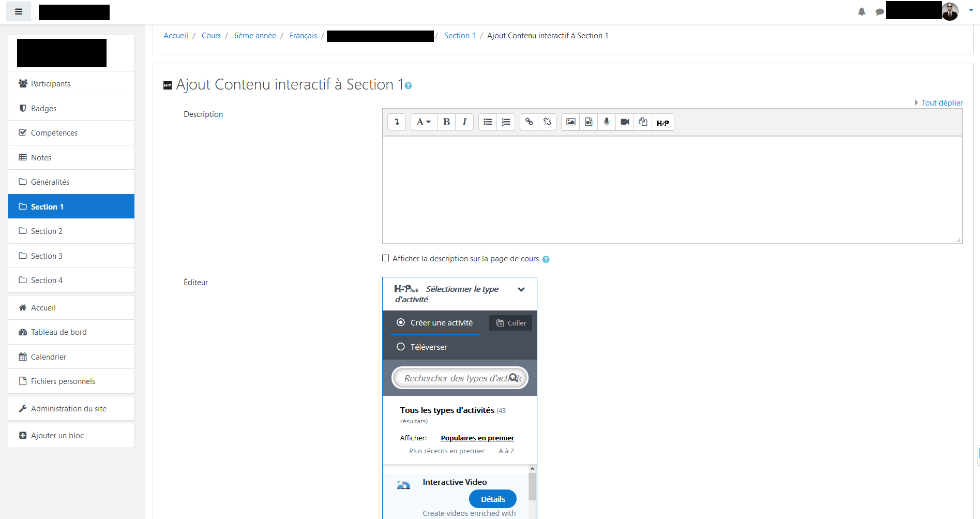The height and width of the screenshot is (519, 980).
Task: Go to Accueil in the sidebar
Action: (x=71, y=307)
